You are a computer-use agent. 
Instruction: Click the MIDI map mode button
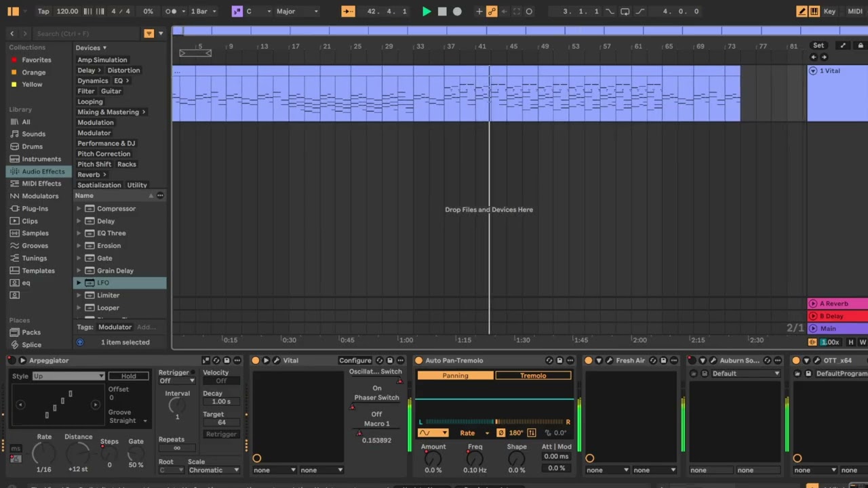(855, 12)
